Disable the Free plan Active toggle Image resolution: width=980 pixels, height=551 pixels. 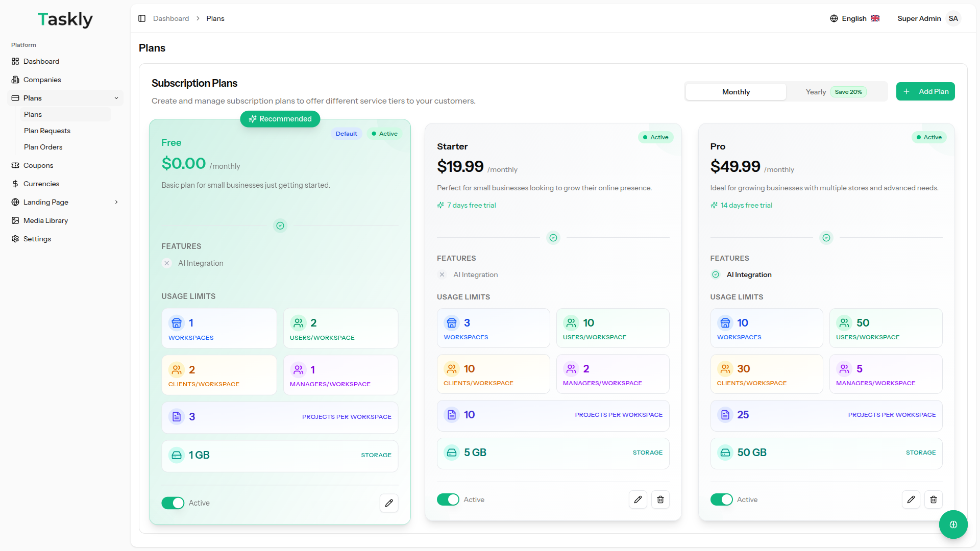173,503
